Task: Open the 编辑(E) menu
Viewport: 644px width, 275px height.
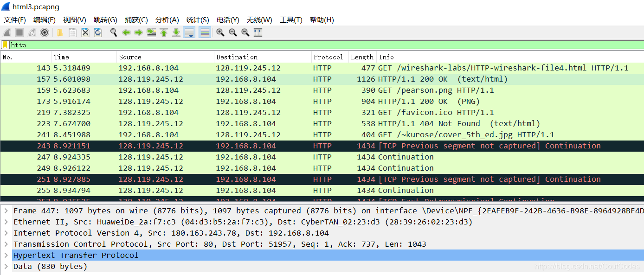Action: click(45, 20)
